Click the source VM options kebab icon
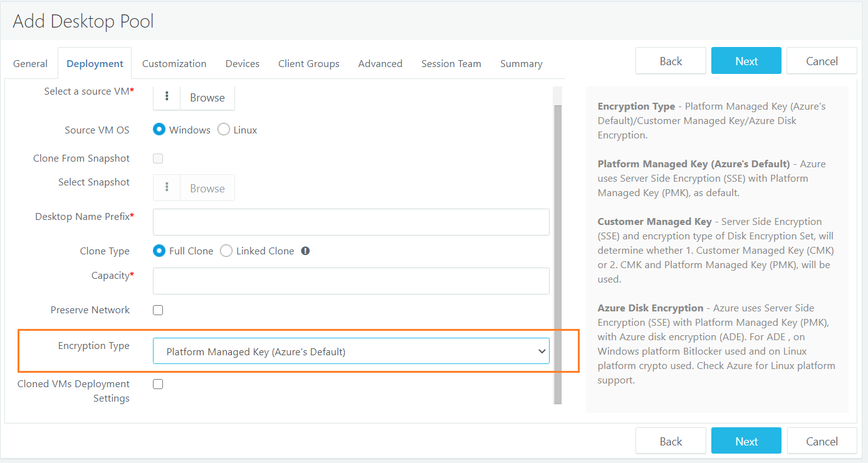The height and width of the screenshot is (463, 868). [x=167, y=97]
